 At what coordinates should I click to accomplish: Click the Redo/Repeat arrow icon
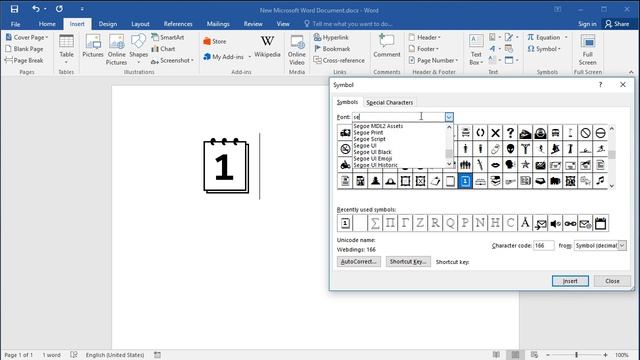(x=59, y=9)
